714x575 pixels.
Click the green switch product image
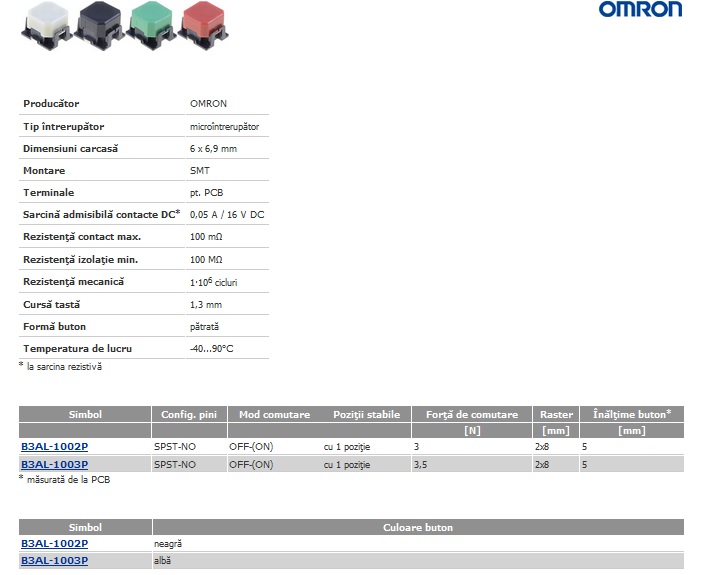pos(151,25)
